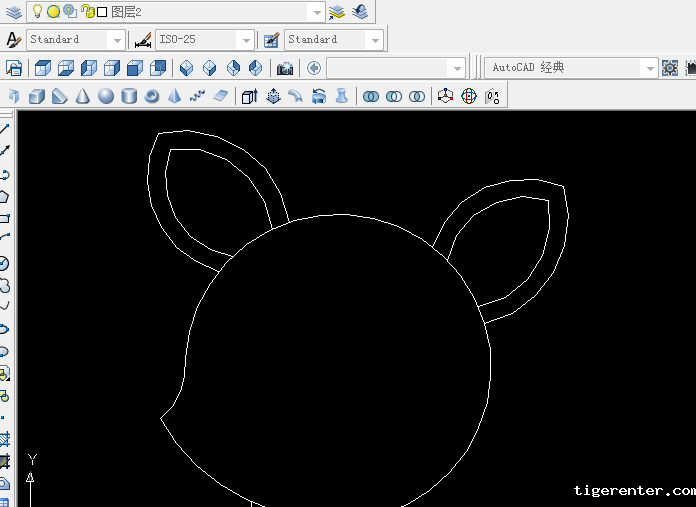Screen dimensions: 696x507
Task: Click the cone solid tool
Action: (x=83, y=96)
